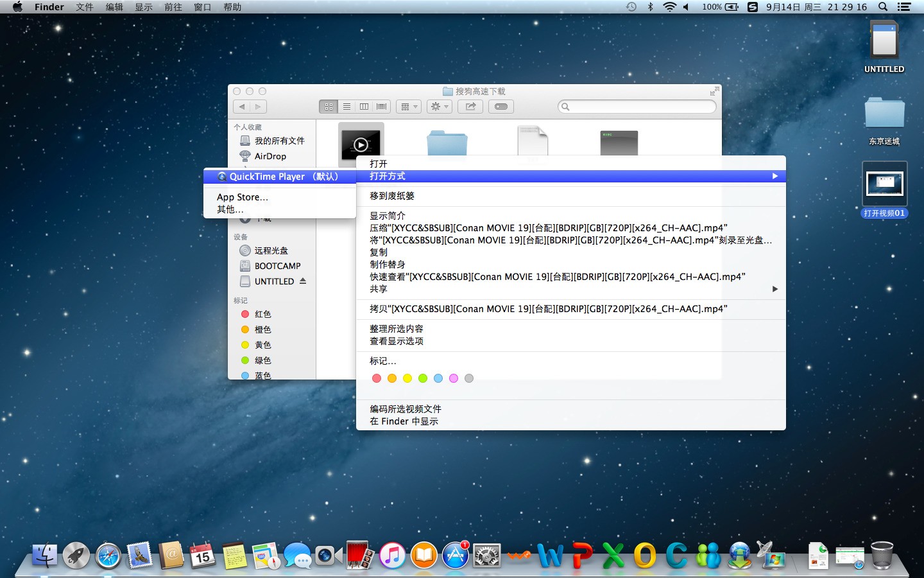Open battery status menu showing 100%
The image size is (924, 578).
pyautogui.click(x=720, y=7)
